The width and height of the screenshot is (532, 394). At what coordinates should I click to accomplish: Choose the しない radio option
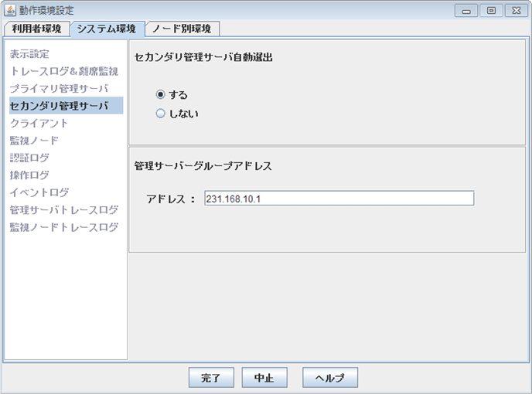[x=161, y=114]
